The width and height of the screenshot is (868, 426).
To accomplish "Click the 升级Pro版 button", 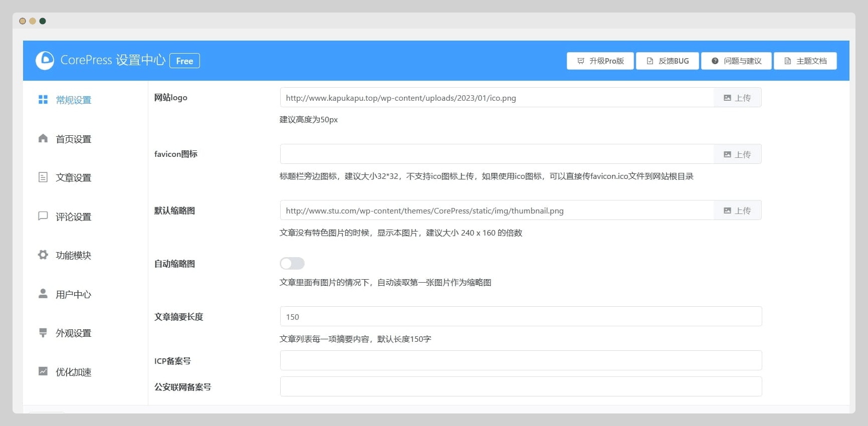I will coord(600,61).
